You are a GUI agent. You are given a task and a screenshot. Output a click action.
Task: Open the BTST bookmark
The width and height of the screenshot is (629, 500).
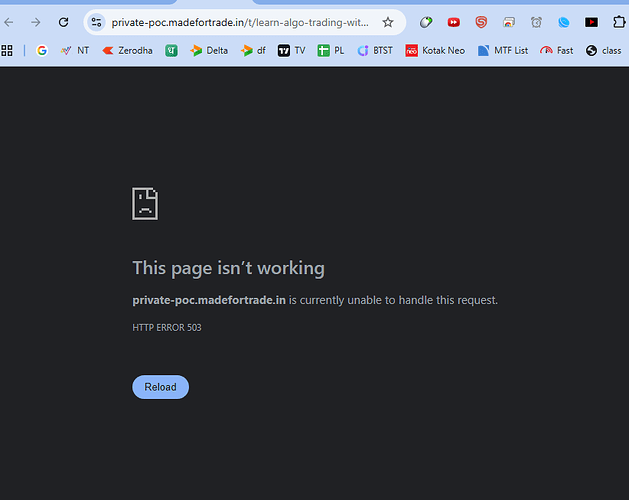pos(375,50)
